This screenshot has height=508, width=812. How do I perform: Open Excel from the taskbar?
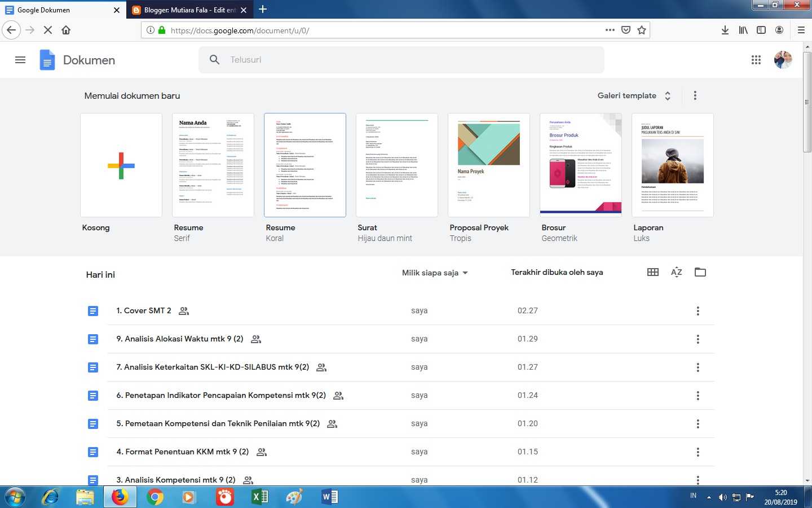pos(259,497)
